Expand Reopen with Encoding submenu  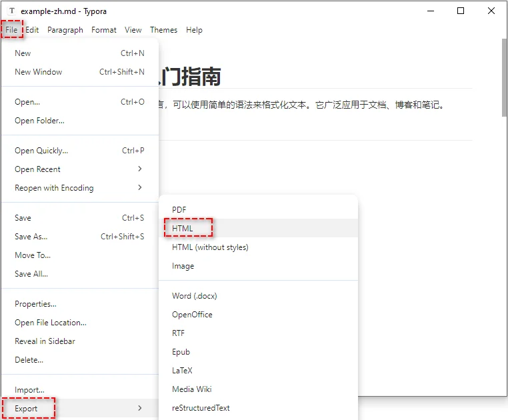(x=80, y=188)
